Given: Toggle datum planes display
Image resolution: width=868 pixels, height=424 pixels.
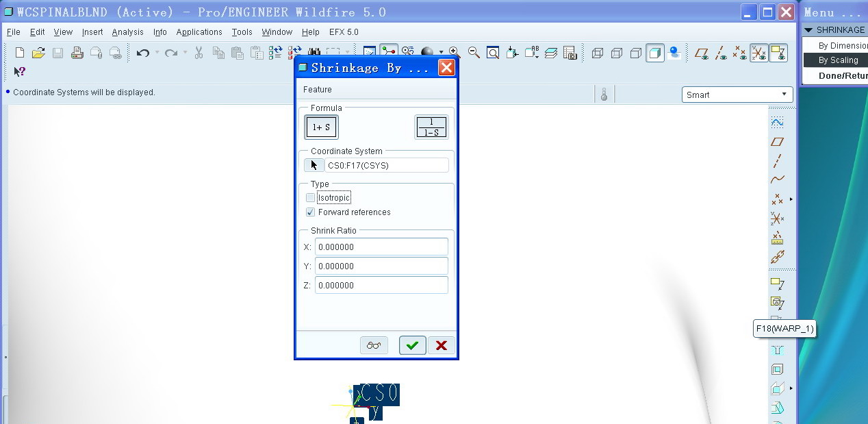Looking at the screenshot, I should click(x=702, y=53).
